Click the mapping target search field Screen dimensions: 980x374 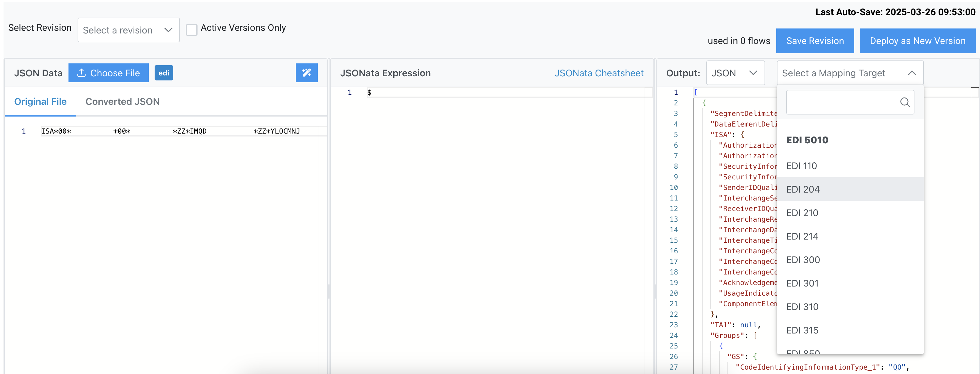click(841, 102)
